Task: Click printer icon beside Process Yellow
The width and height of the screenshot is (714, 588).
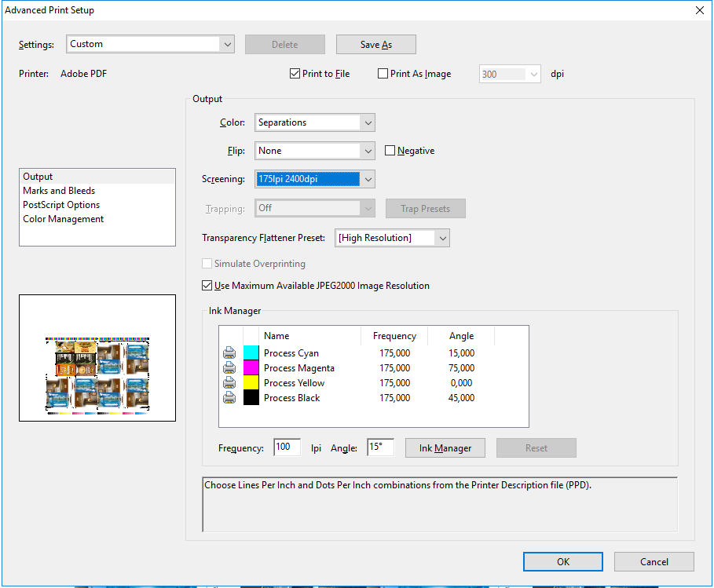Action: [x=229, y=383]
